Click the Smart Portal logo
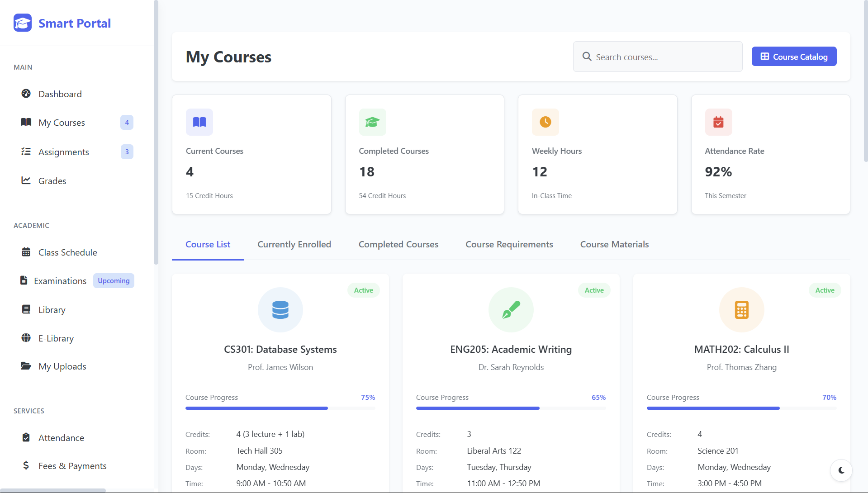Image resolution: width=868 pixels, height=493 pixels. [62, 23]
